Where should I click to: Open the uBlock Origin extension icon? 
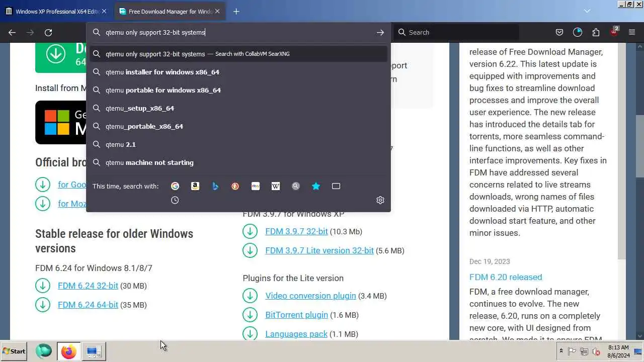[614, 32]
